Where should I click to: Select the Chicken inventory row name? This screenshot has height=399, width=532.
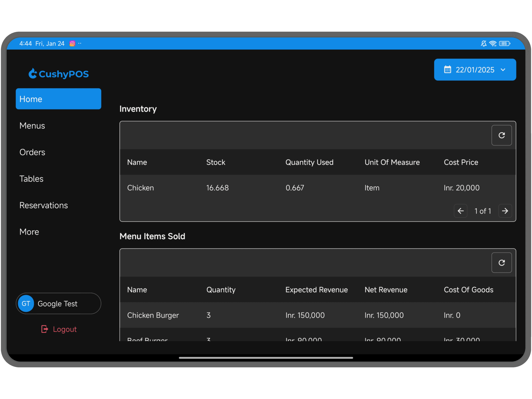140,188
